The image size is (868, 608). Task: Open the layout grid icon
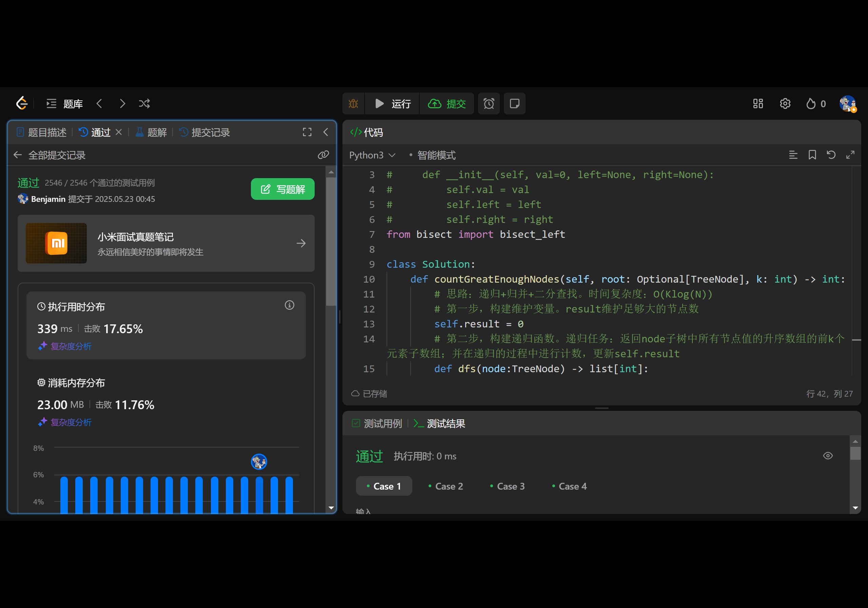(757, 104)
